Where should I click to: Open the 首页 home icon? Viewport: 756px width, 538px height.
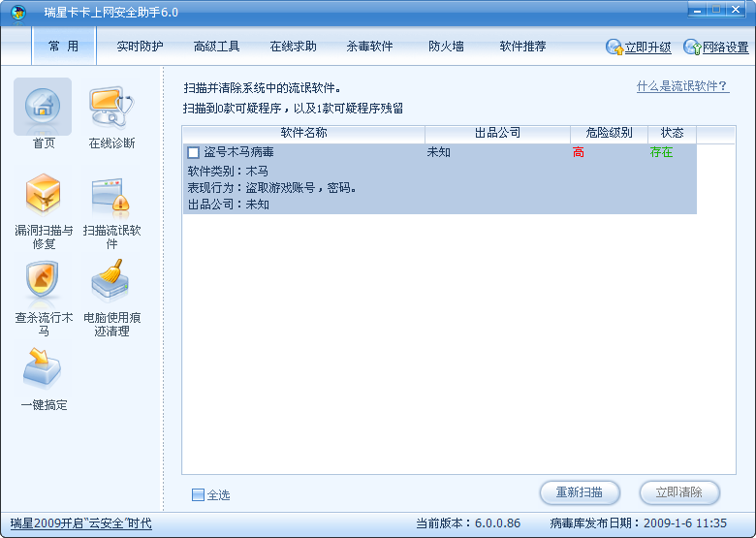43,107
